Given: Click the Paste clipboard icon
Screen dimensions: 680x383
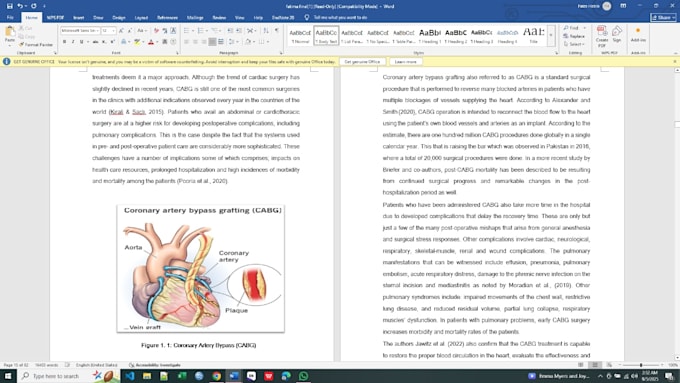Looking at the screenshot, I should click(x=10, y=32).
